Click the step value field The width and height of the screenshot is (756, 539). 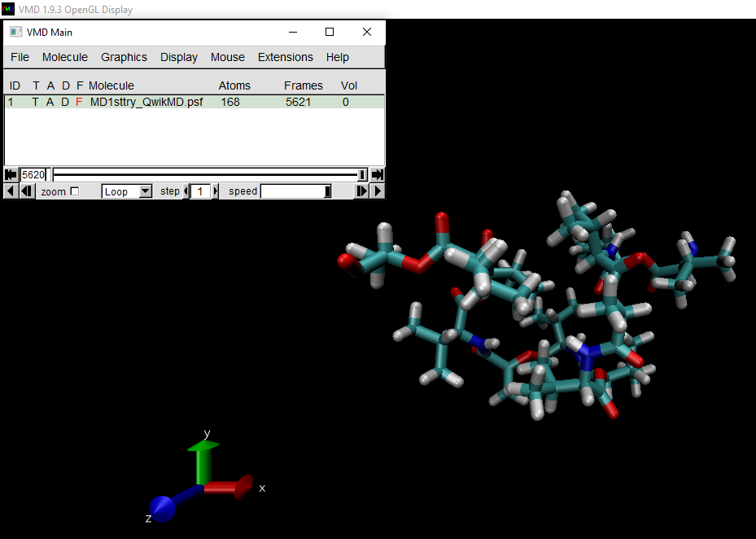[200, 191]
